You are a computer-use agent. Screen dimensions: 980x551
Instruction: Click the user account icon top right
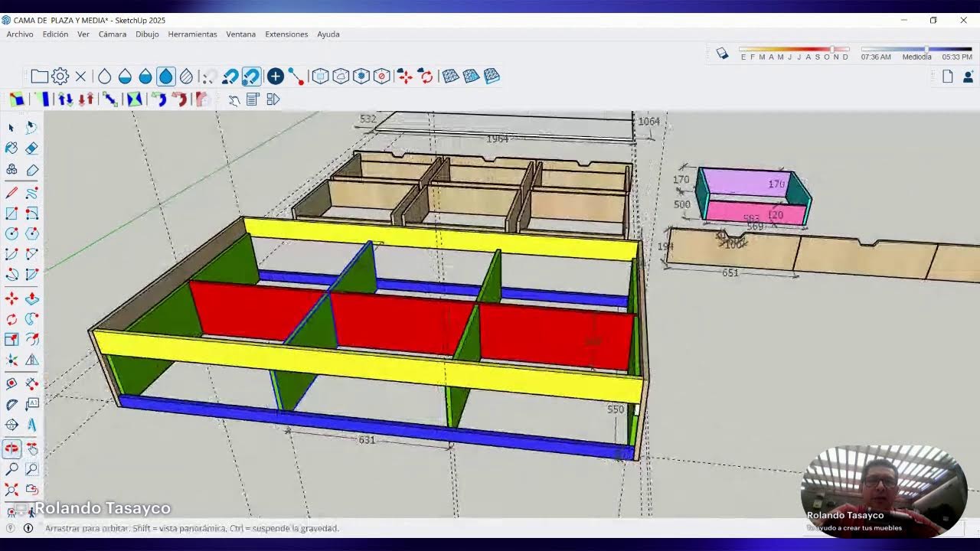pyautogui.click(x=969, y=77)
